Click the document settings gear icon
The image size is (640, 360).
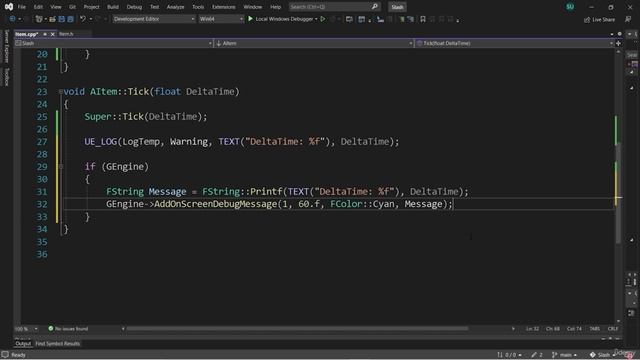coord(620,34)
